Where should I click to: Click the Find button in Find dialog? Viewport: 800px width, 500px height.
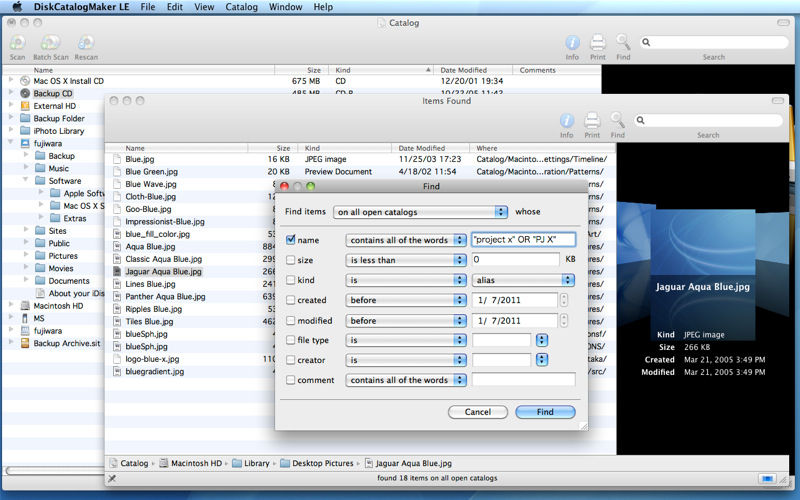(x=545, y=412)
